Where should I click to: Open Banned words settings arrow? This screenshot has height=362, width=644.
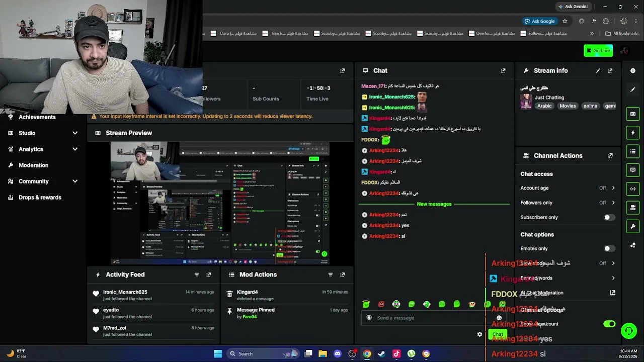[613, 278]
